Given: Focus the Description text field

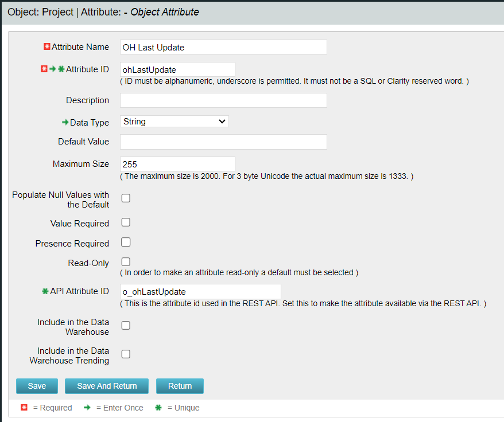Looking at the screenshot, I should [223, 100].
